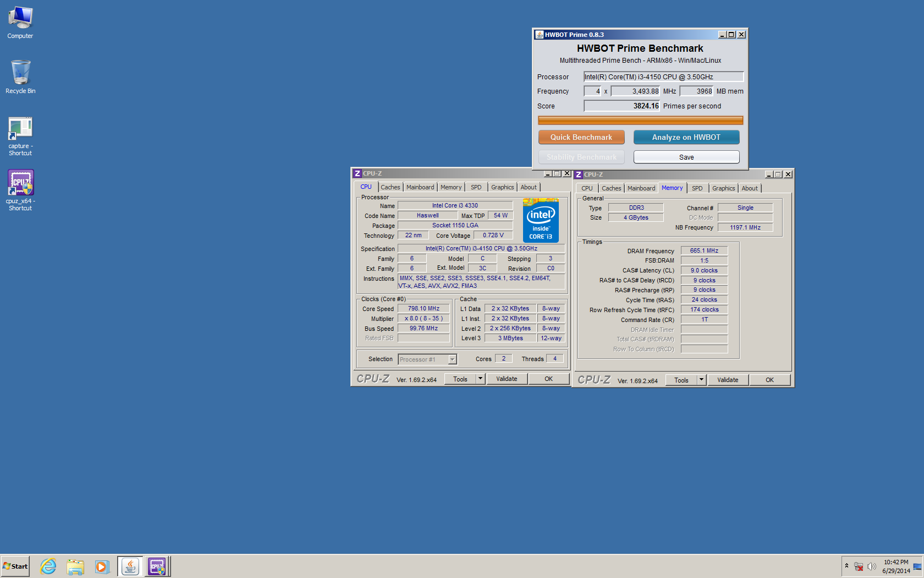Open Caches tab in right CPU-Z window
The height and width of the screenshot is (578, 924).
(612, 188)
